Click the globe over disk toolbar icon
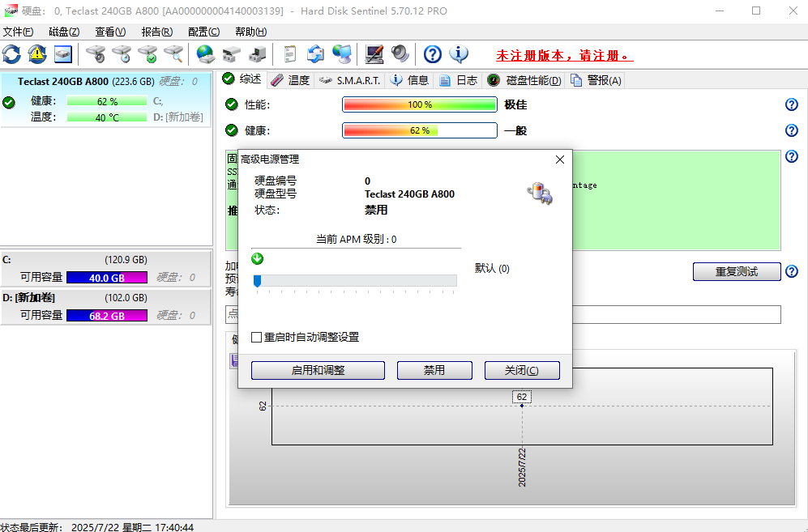The width and height of the screenshot is (808, 532). (206, 54)
